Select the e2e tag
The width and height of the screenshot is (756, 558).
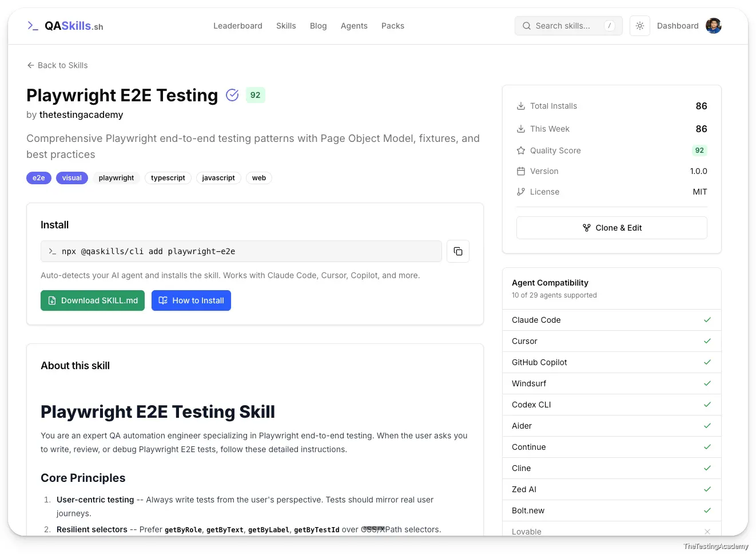[39, 178]
